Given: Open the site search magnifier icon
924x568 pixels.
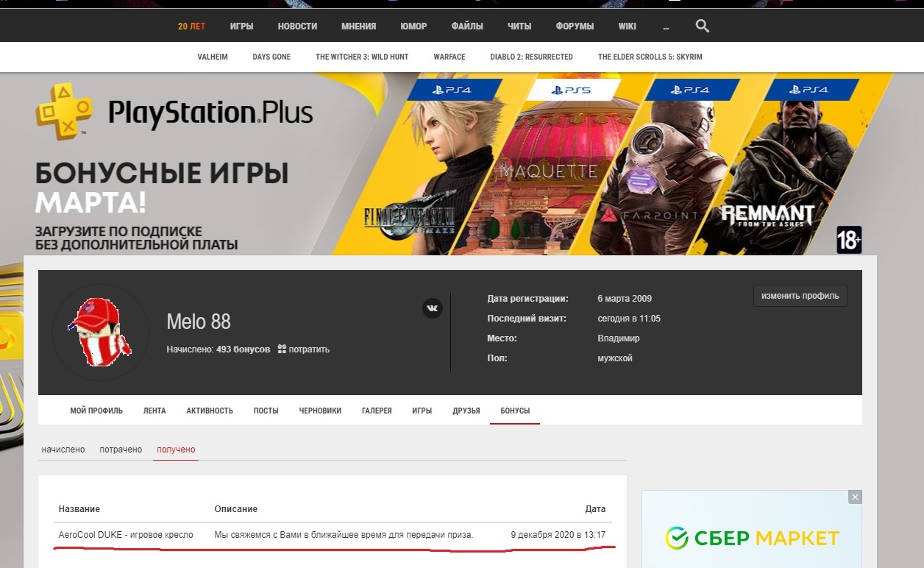Looking at the screenshot, I should pos(702,26).
